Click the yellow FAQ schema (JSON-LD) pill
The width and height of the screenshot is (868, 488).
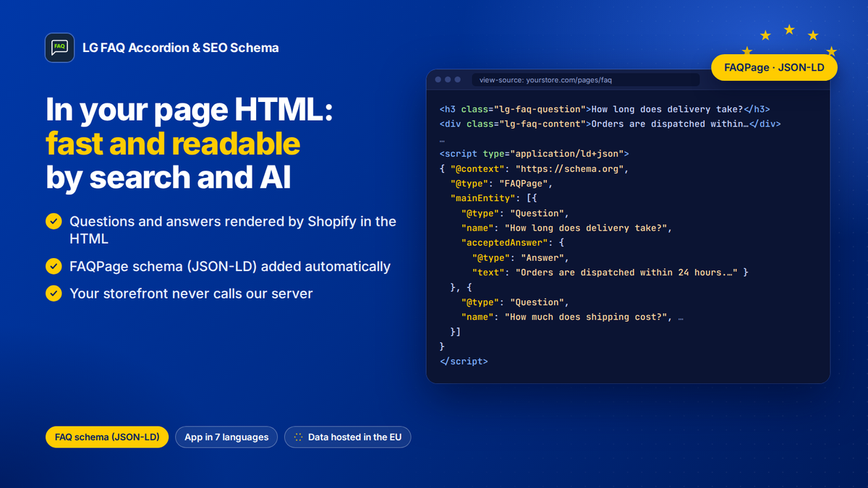[107, 437]
